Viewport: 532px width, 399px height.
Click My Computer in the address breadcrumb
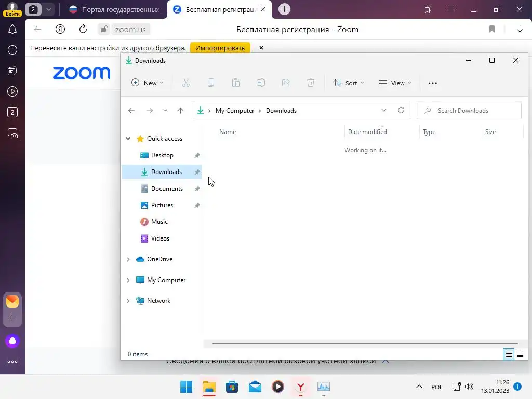pos(235,111)
